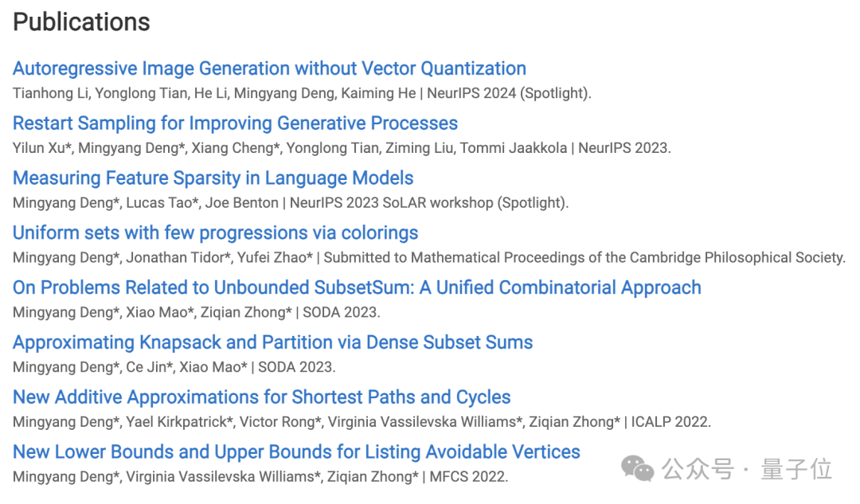Open Uniform sets with few progressions link
This screenshot has height=504, width=860.
216,233
